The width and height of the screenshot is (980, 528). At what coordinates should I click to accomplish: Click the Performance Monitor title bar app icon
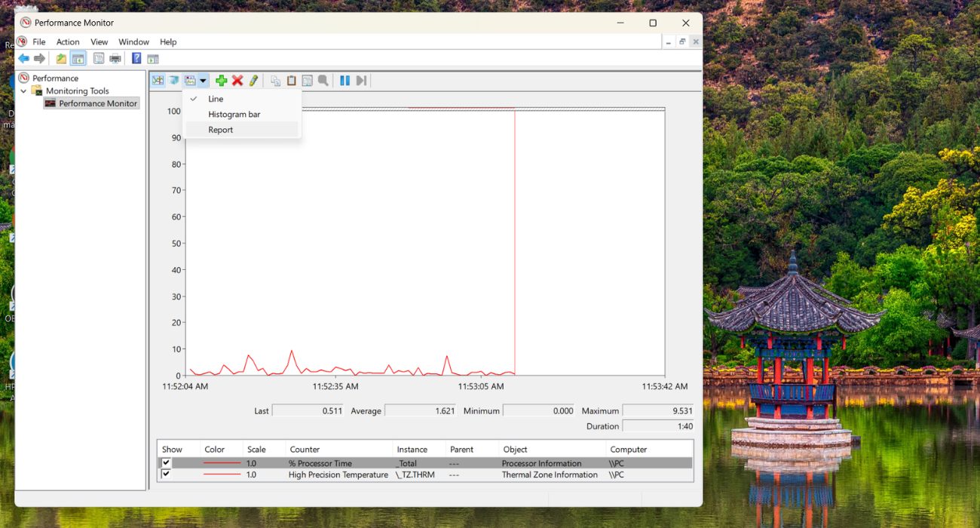pos(26,23)
